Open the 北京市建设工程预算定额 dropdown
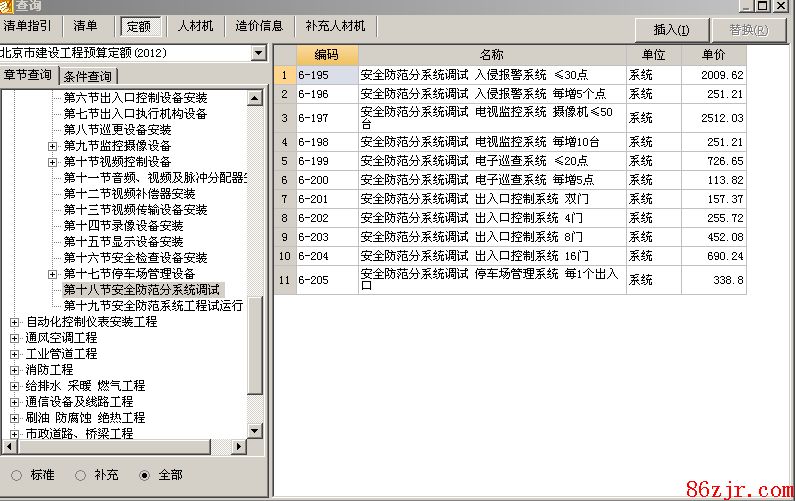 pyautogui.click(x=260, y=52)
